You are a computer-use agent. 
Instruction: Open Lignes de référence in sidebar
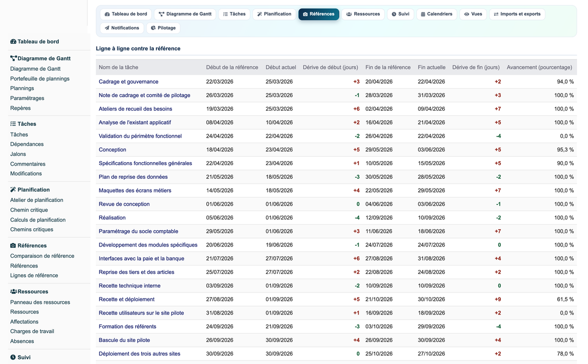(x=34, y=275)
